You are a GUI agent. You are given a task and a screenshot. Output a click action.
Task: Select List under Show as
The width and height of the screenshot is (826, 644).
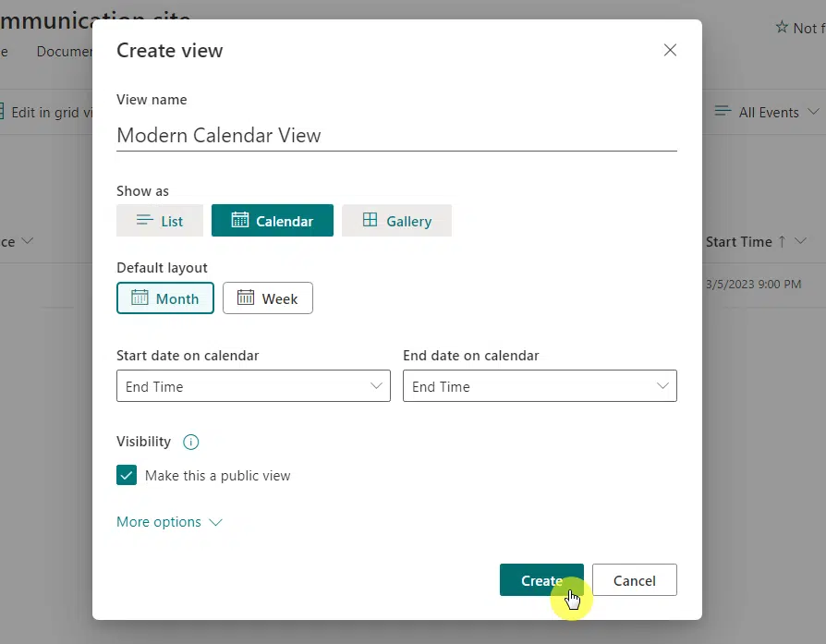pos(160,221)
